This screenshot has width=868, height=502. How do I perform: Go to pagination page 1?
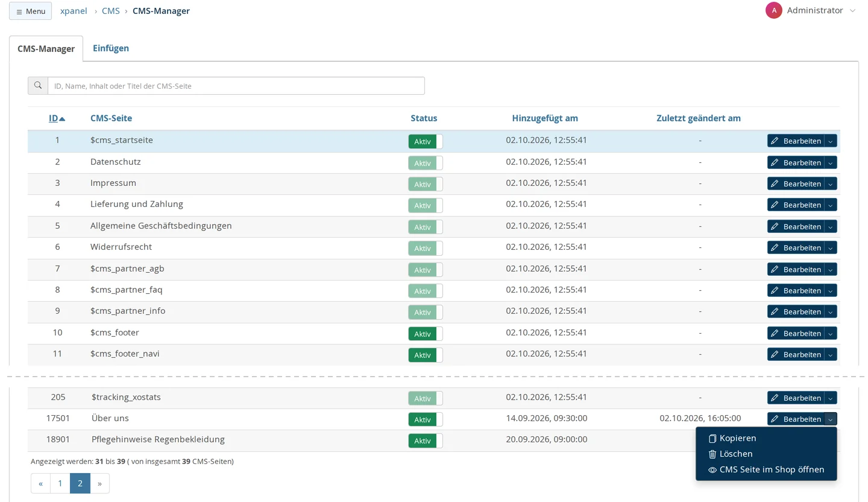pyautogui.click(x=60, y=483)
